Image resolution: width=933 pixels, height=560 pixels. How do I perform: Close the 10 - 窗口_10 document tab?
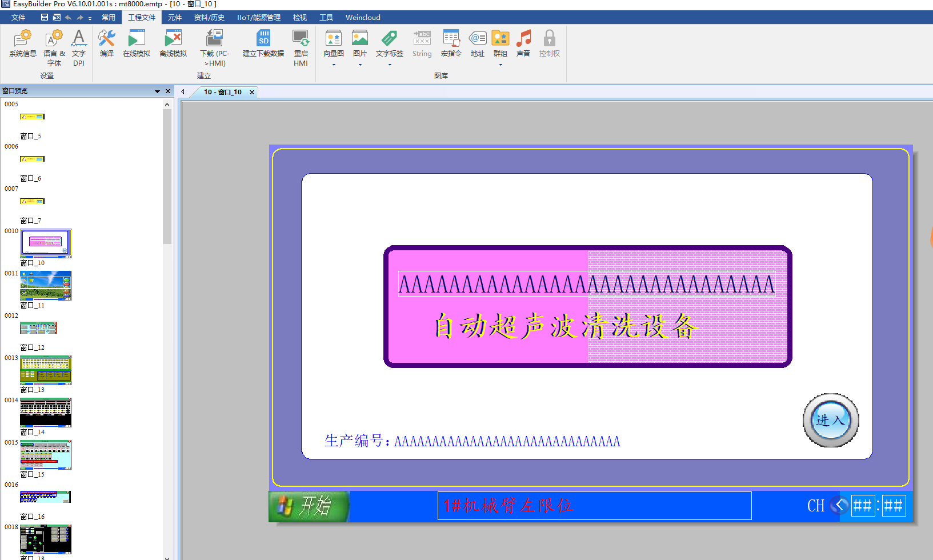pyautogui.click(x=252, y=92)
